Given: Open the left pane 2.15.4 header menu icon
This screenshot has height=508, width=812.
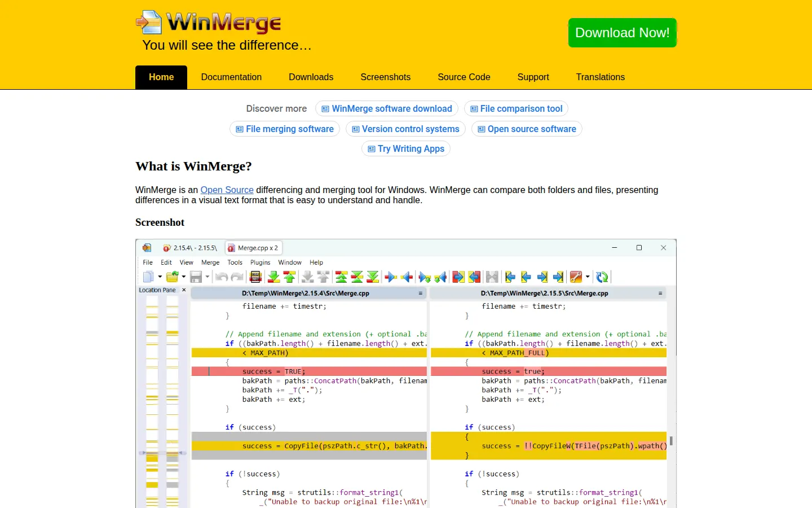Looking at the screenshot, I should 420,294.
